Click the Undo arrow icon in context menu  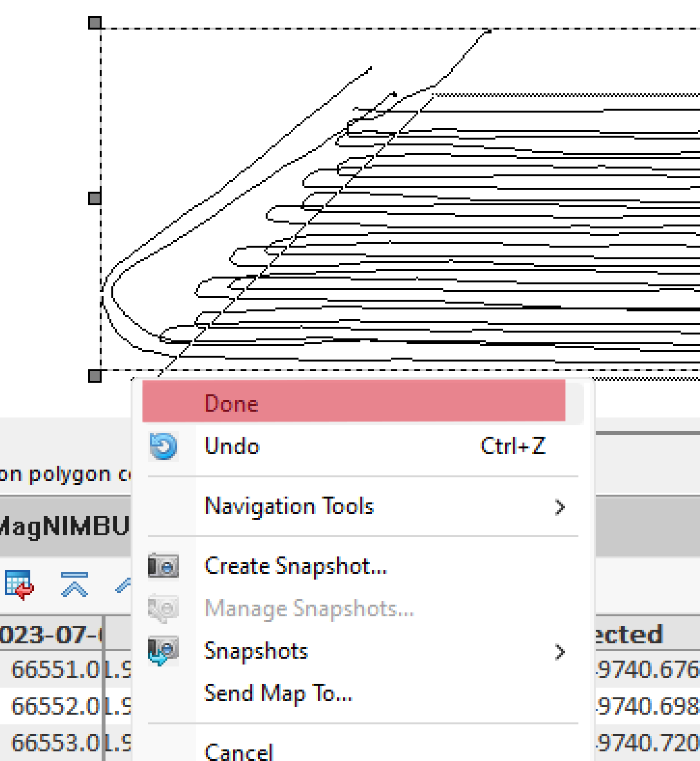(162, 446)
